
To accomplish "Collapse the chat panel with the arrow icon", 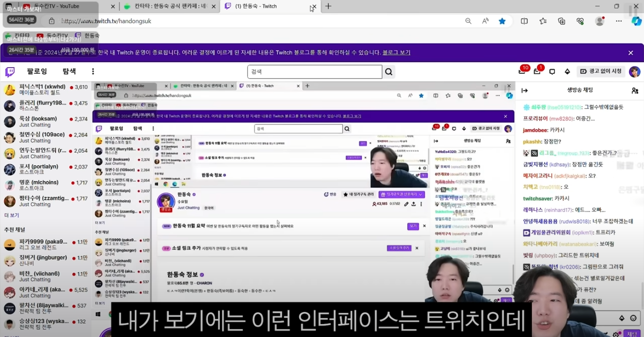I will pos(525,91).
